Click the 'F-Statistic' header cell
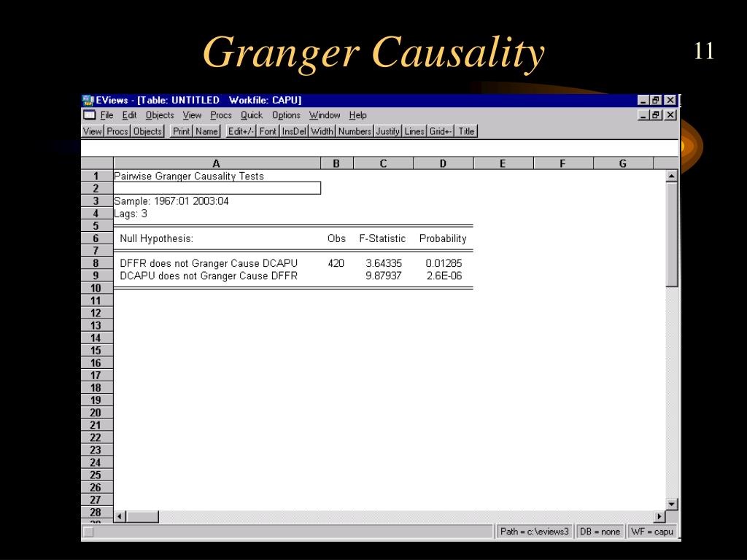747x560 pixels. coord(382,238)
